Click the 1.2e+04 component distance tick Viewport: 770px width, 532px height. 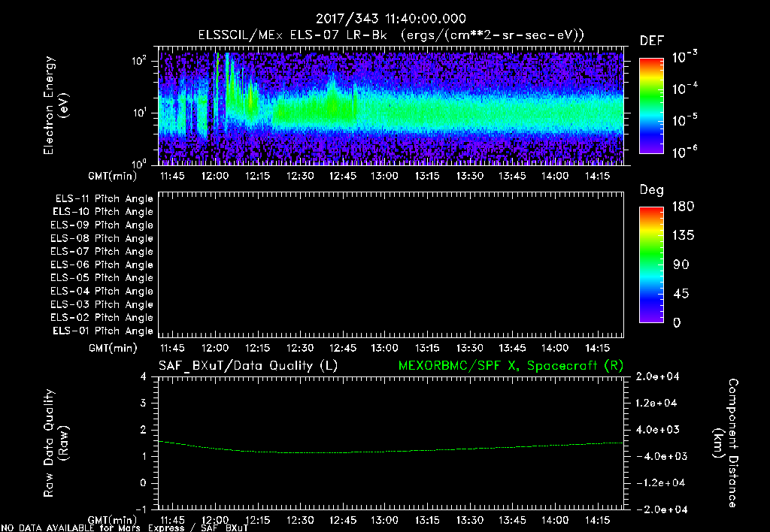pyautogui.click(x=656, y=403)
